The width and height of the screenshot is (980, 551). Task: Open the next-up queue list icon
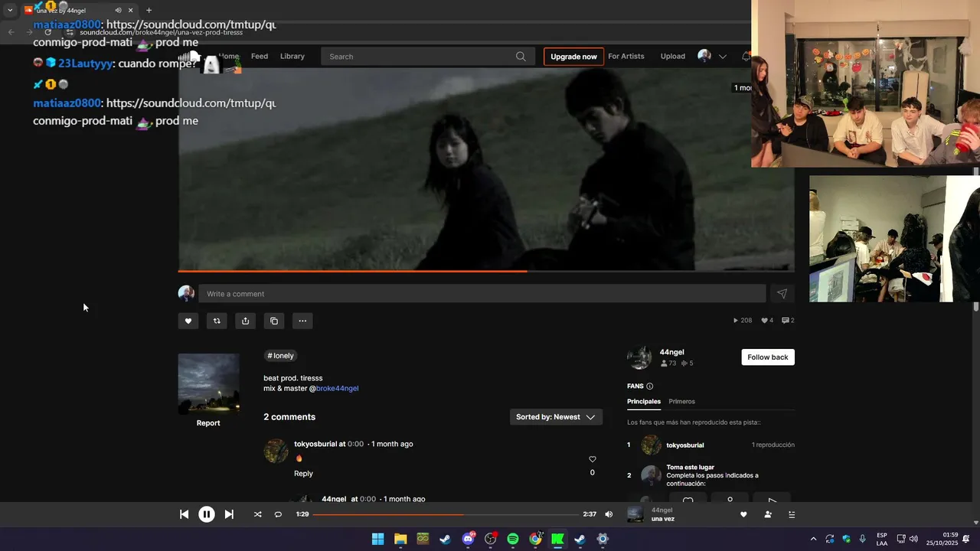point(792,514)
